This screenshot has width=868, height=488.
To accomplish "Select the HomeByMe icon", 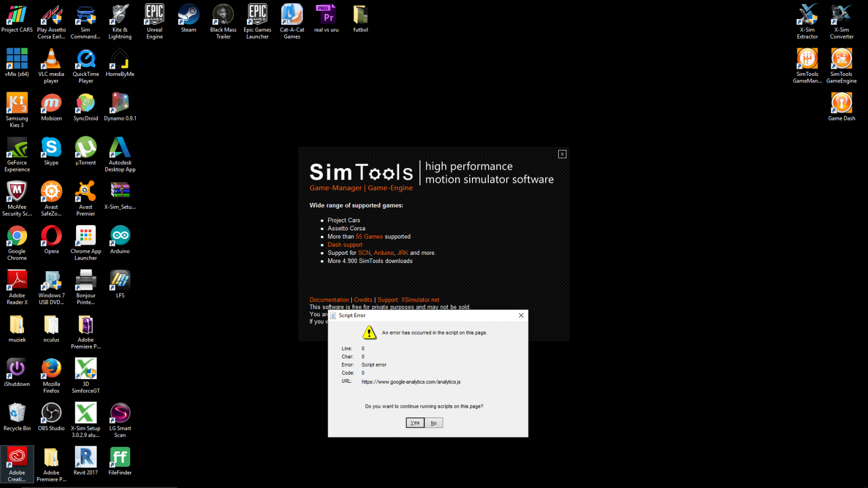I will coord(120,63).
